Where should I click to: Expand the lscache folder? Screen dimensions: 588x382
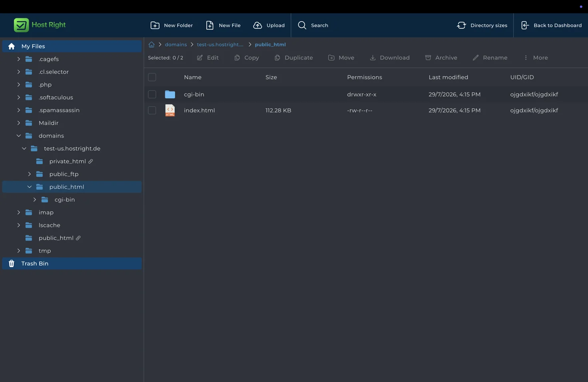(18, 225)
